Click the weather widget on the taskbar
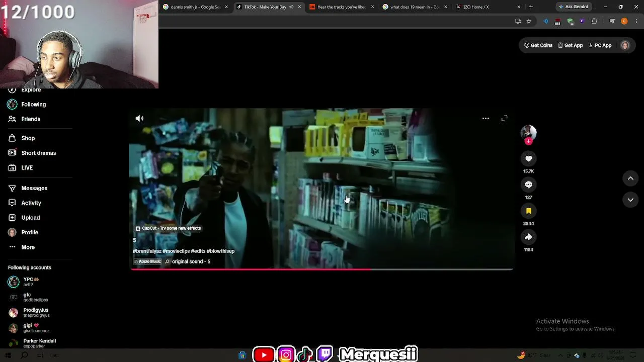 click(534, 355)
